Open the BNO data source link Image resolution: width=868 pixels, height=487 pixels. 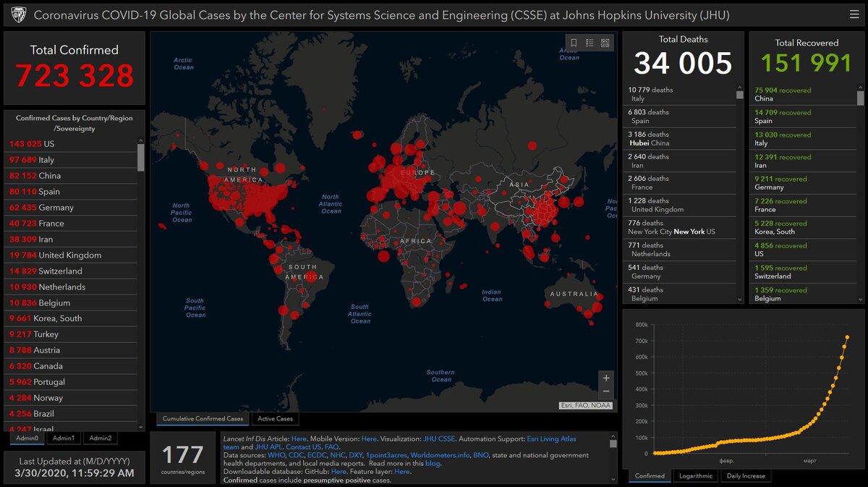481,455
